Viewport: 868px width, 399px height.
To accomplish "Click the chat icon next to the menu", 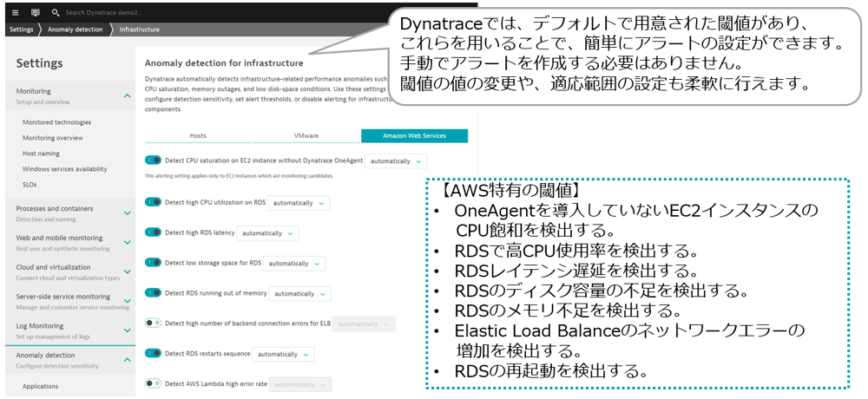I will tap(35, 13).
